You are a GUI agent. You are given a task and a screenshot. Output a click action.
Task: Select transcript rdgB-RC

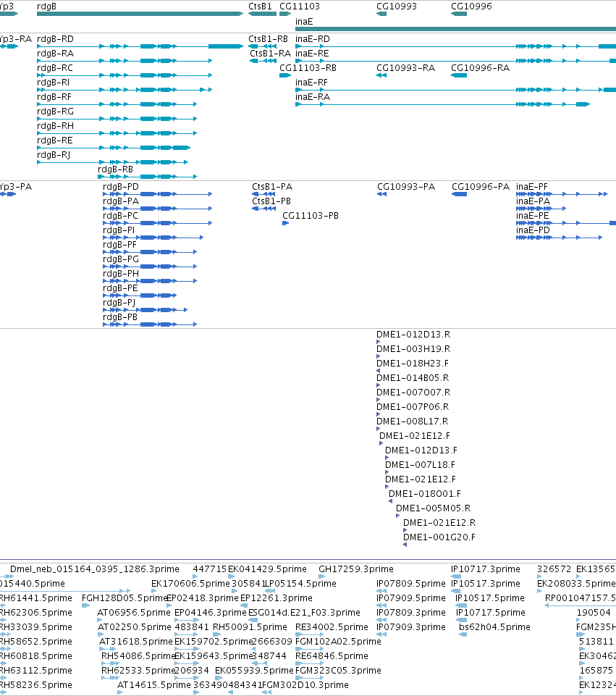(125, 75)
